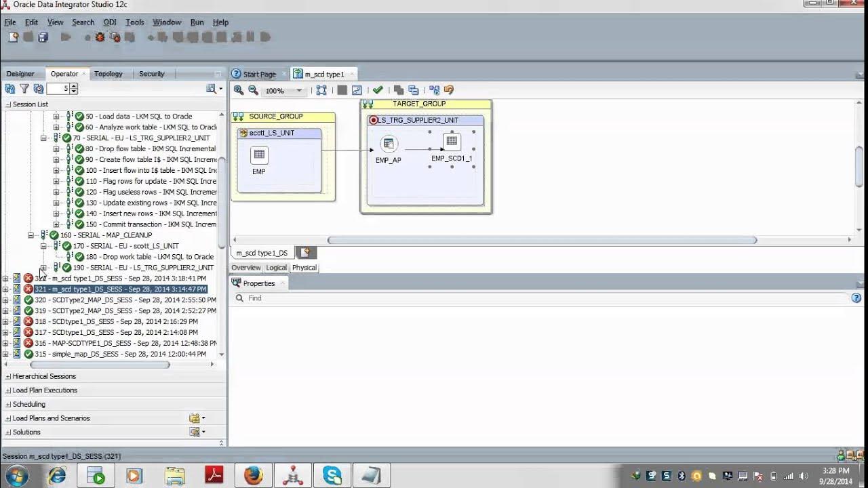Select step 180 - Drop work table
Image resolution: width=868 pixels, height=488 pixels.
pyautogui.click(x=149, y=257)
